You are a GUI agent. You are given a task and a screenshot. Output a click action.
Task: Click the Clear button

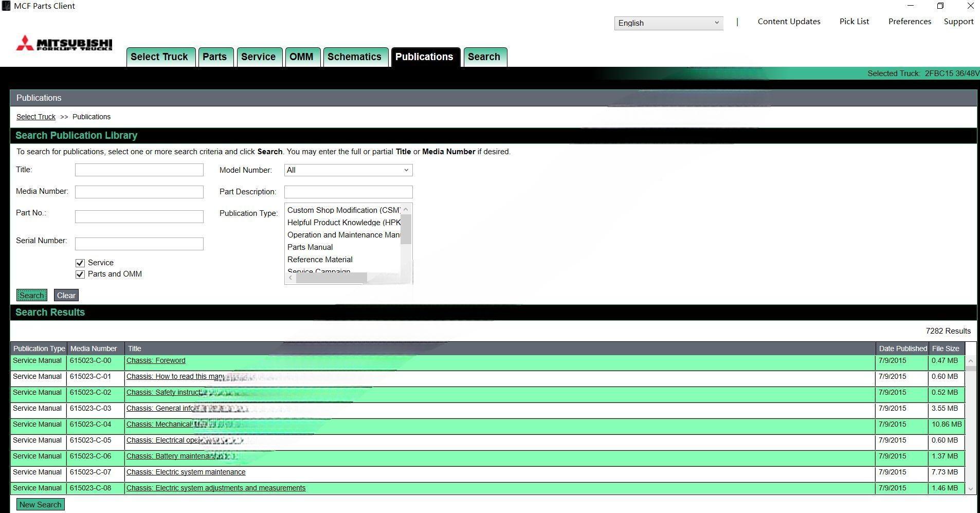[x=66, y=296]
